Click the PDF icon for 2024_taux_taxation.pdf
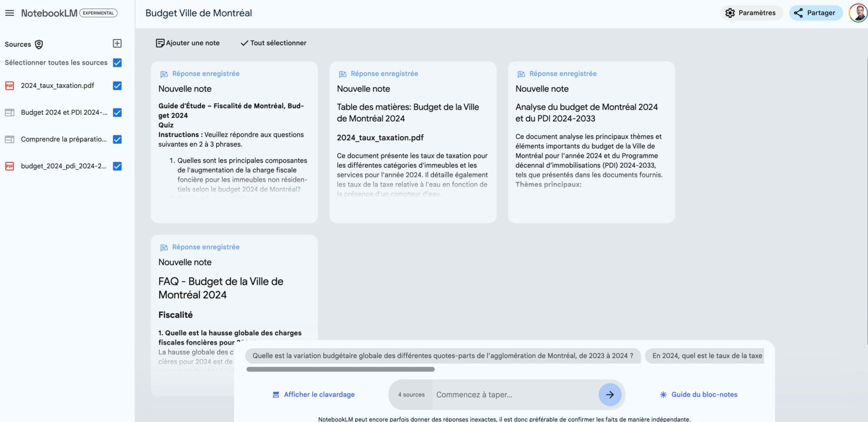 [9, 85]
